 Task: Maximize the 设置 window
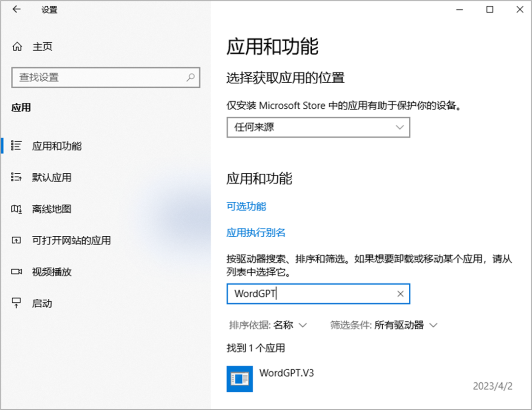click(490, 9)
